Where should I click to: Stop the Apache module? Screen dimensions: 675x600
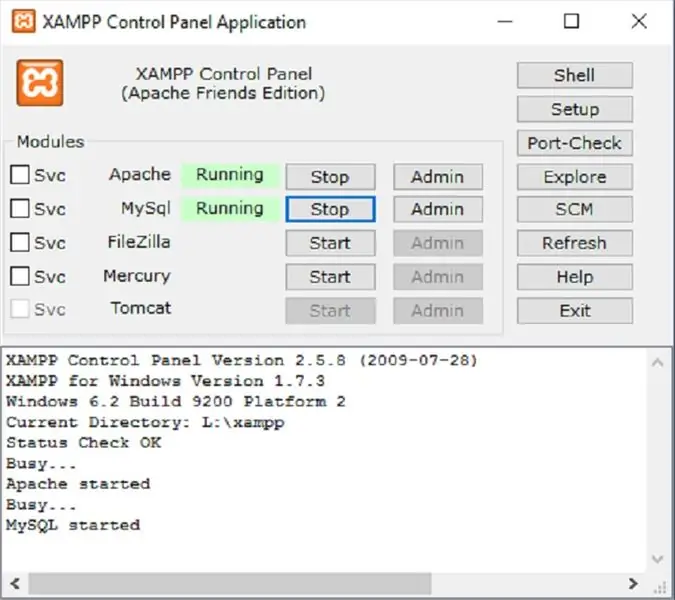(330, 176)
